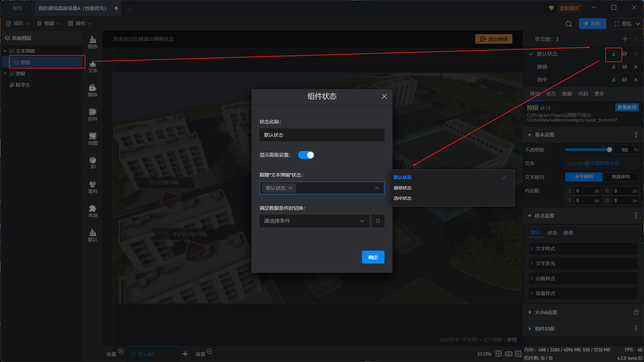The width and height of the screenshot is (644, 362).
Task: Select 垂直排列 text arrangement option
Action: tap(620, 177)
